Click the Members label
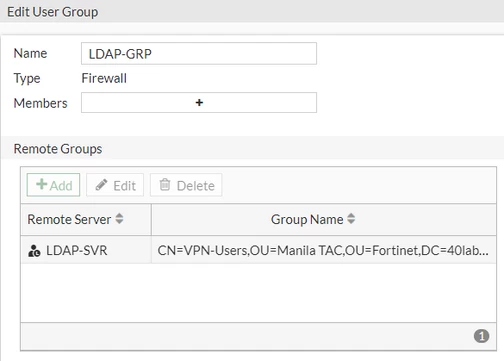The width and height of the screenshot is (504, 361). tap(40, 103)
